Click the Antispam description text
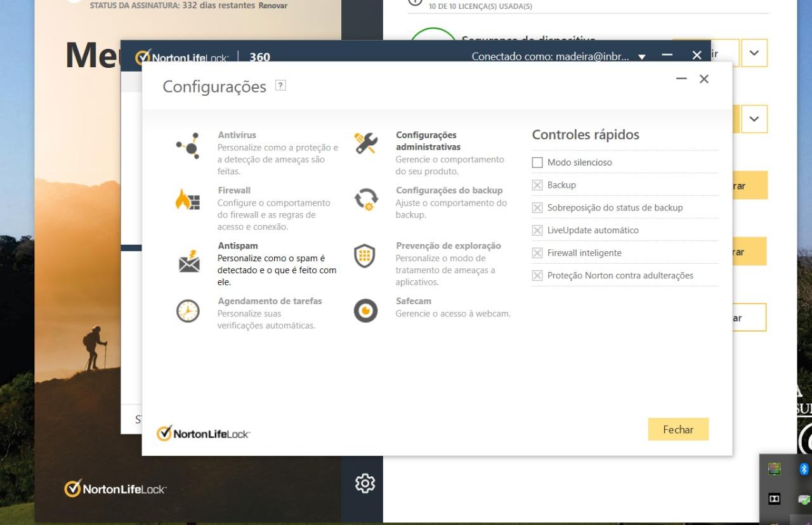 [277, 270]
